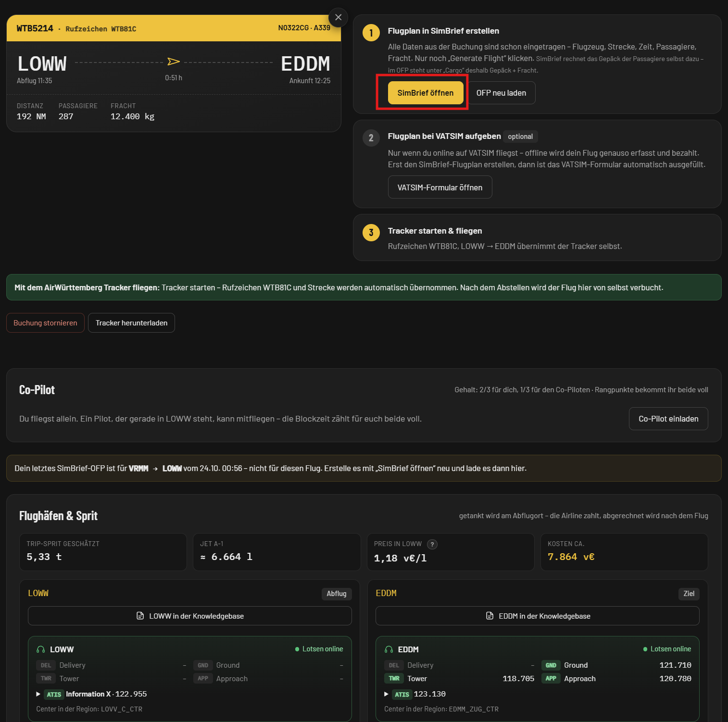Click the Kosten value 7.864 v€
This screenshot has width=728, height=722.
571,557
